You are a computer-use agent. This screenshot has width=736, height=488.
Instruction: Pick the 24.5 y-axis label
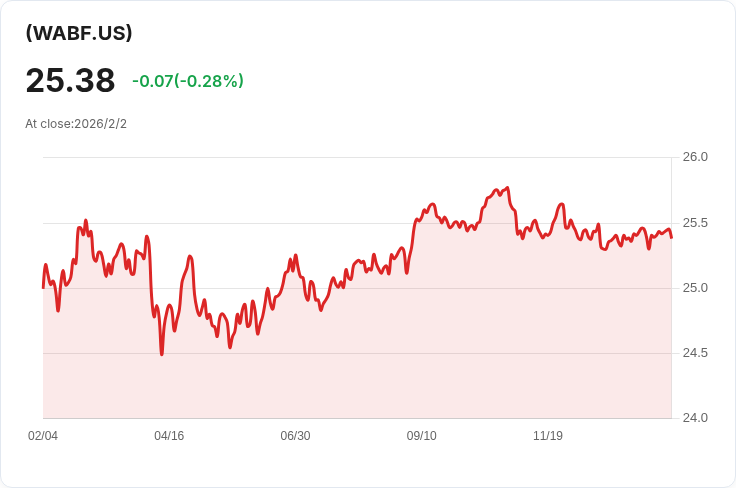tap(695, 353)
